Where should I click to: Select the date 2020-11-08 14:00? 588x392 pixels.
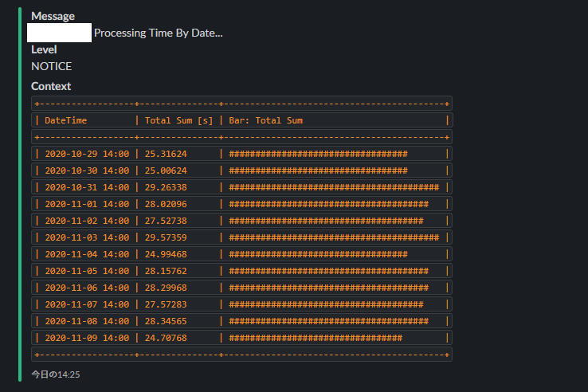(87, 321)
